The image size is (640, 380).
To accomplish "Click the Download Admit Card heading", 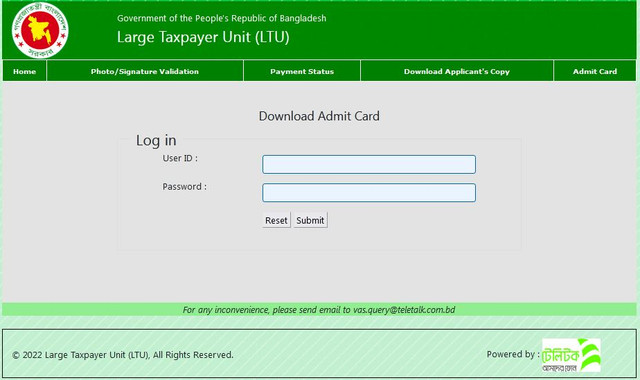I will pos(319,116).
